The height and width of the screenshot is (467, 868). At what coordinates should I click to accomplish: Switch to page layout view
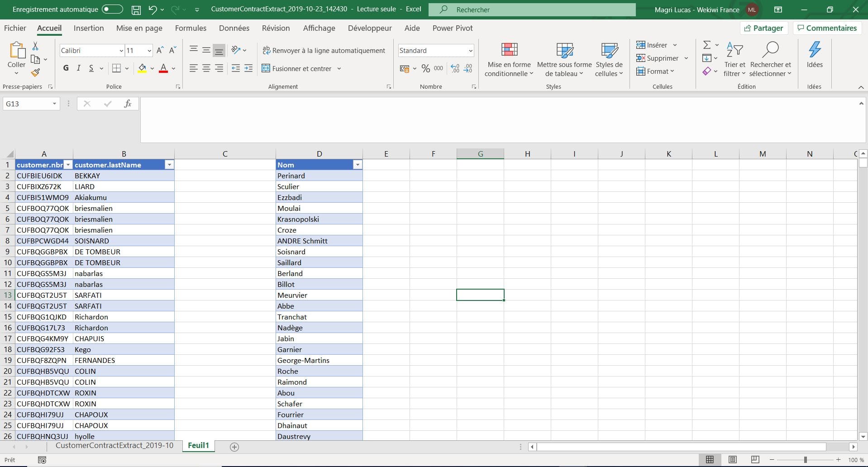(733, 460)
